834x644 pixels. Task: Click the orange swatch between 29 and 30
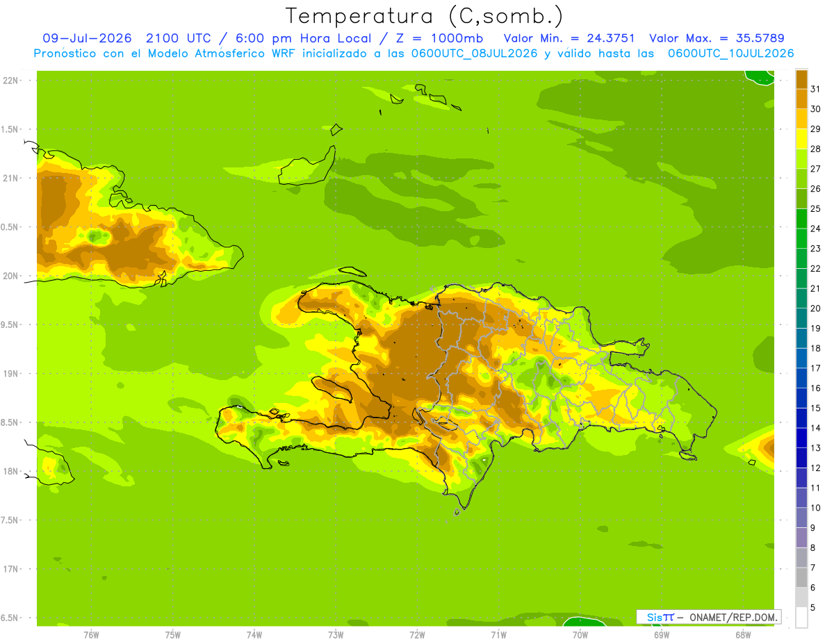[x=801, y=119]
